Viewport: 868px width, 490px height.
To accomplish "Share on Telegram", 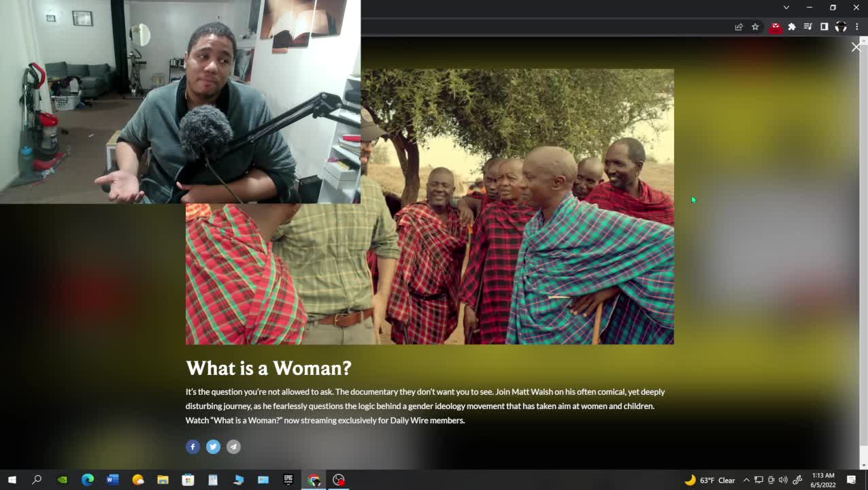I will pyautogui.click(x=233, y=446).
